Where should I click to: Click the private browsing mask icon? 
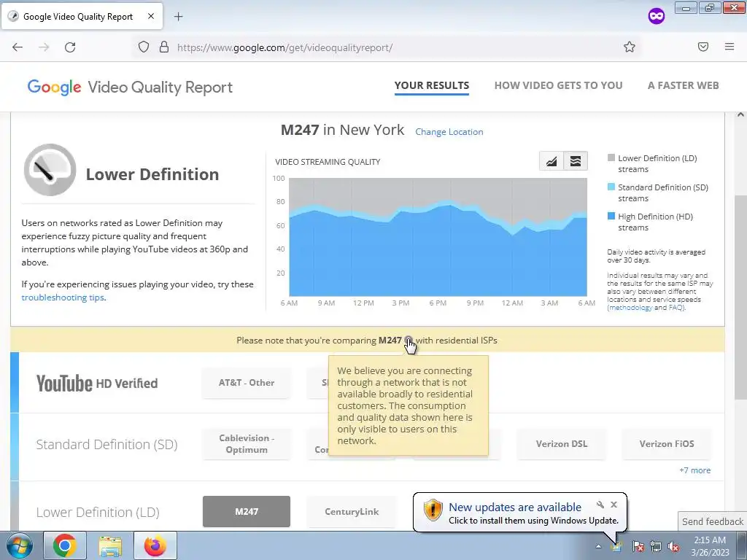(x=657, y=17)
